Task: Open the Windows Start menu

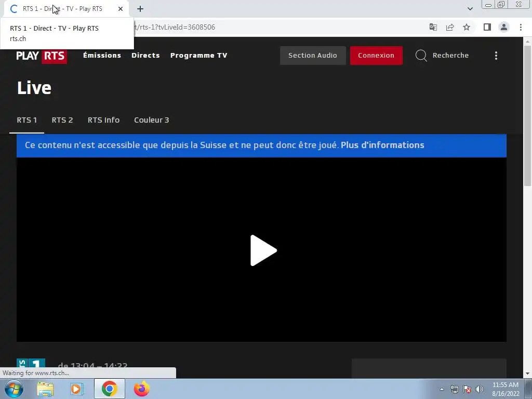Action: point(14,389)
